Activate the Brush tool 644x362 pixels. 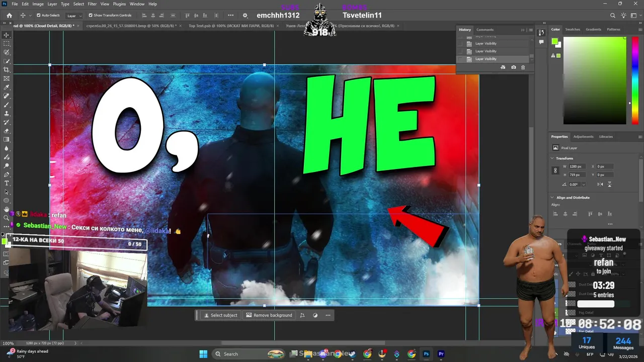pos(7,105)
